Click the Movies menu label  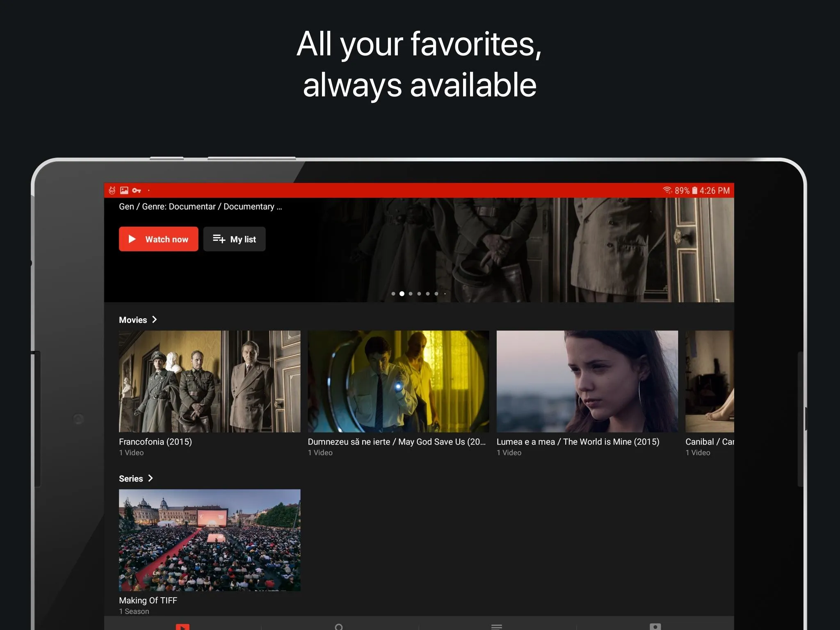(132, 320)
